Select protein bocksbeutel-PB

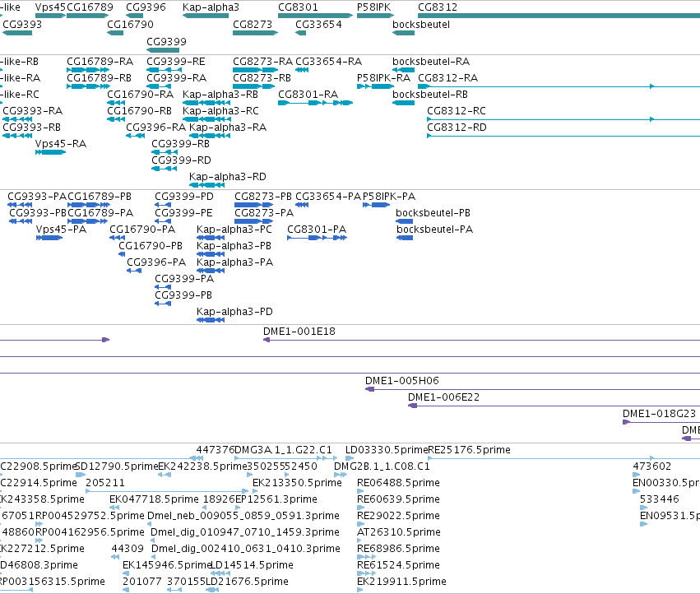404,221
